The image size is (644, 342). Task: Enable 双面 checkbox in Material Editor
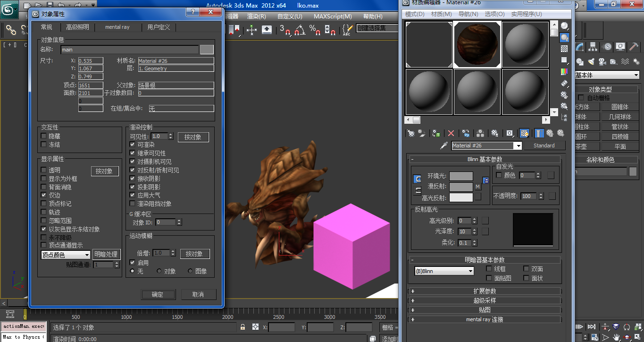527,269
